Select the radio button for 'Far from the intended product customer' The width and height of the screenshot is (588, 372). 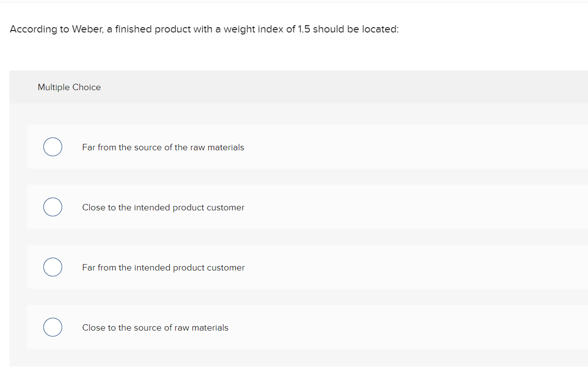pyautogui.click(x=53, y=267)
